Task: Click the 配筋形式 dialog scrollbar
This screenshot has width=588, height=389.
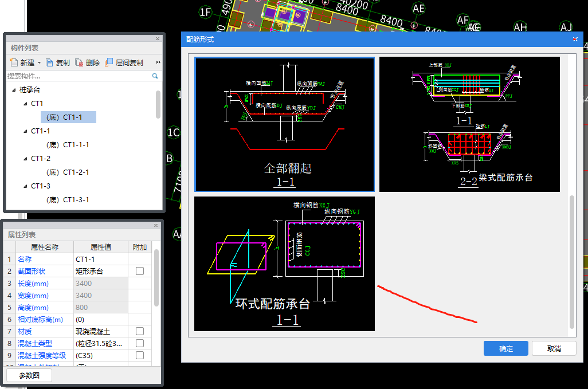Action: click(x=572, y=261)
